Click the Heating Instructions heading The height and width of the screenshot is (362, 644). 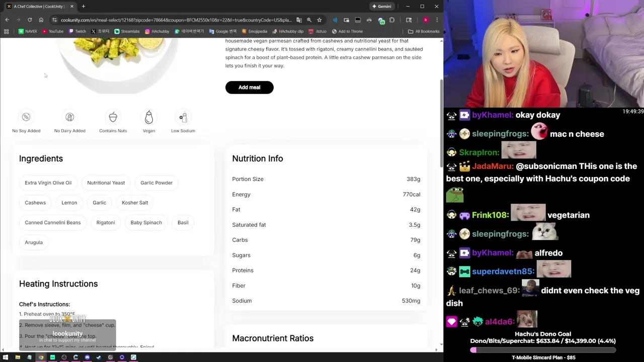pyautogui.click(x=58, y=284)
